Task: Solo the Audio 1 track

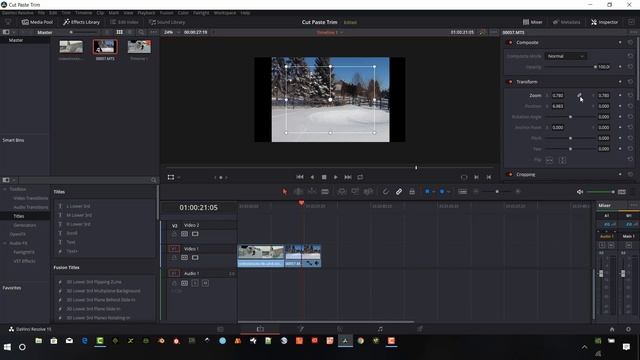Action: pos(195,283)
